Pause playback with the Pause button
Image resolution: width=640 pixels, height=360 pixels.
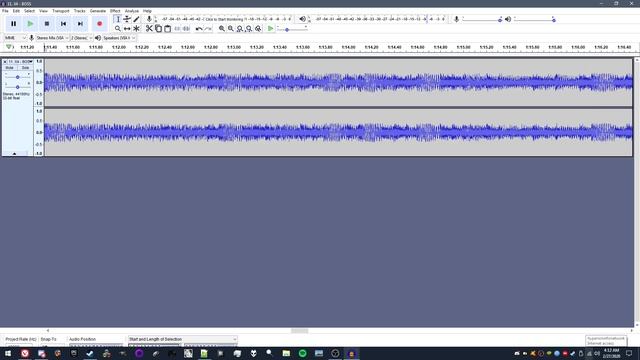coord(13,24)
